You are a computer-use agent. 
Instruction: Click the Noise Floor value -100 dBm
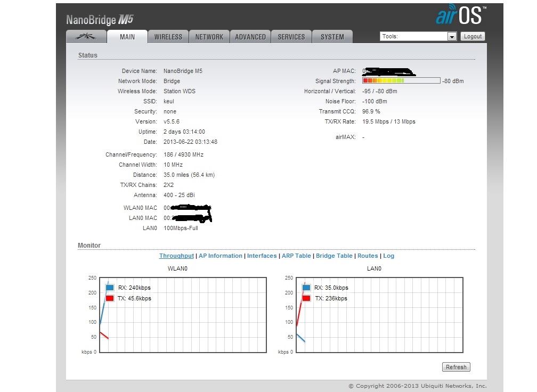375,101
